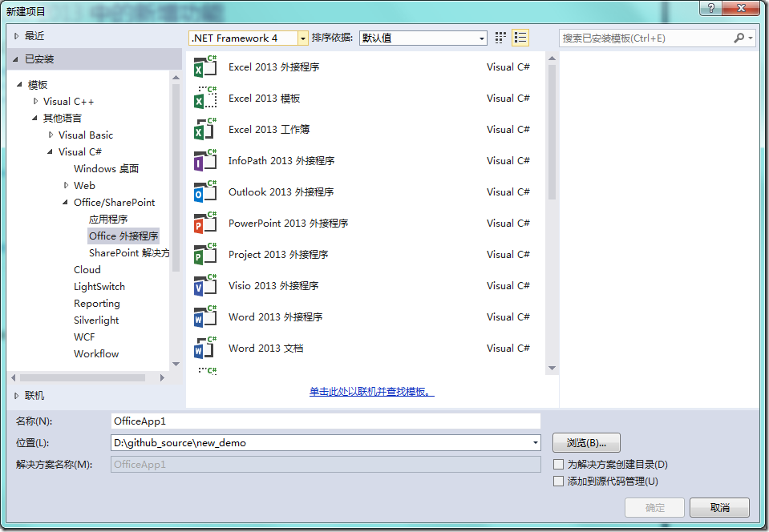Click Outlook 2013 外接程序 template name

click(x=281, y=192)
